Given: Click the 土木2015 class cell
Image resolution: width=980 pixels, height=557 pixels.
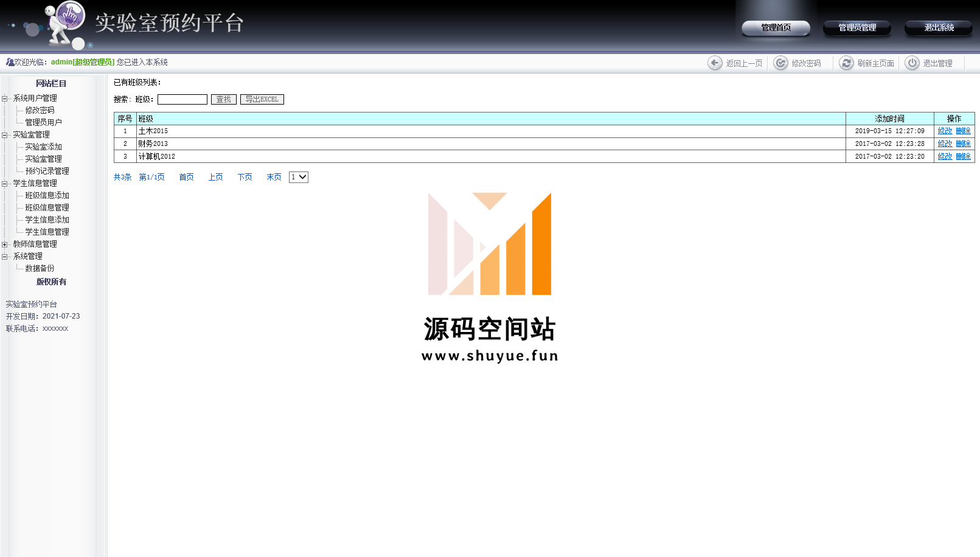Looking at the screenshot, I should click(x=491, y=131).
